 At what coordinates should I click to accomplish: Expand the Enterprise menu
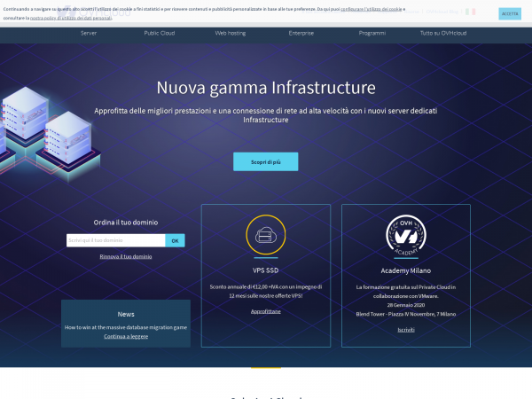tap(301, 33)
